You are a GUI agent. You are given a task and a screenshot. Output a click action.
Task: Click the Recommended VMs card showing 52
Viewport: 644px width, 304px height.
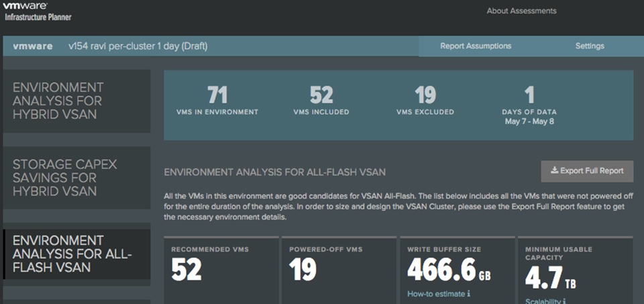coord(221,270)
